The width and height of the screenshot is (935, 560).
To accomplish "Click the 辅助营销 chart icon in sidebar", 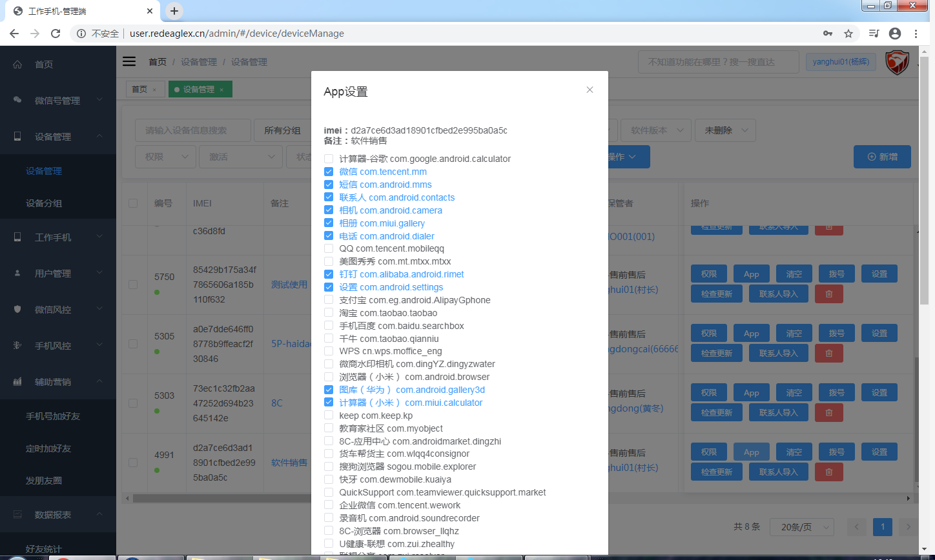I will pyautogui.click(x=17, y=382).
